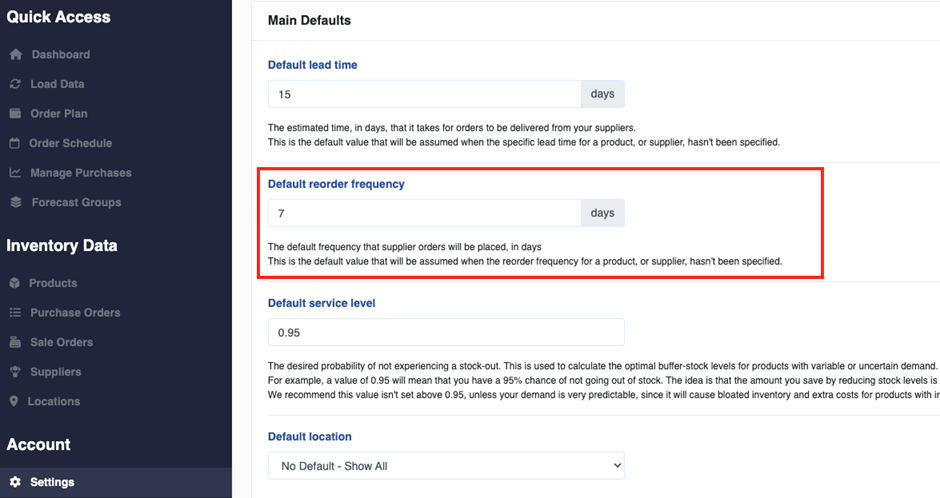Click the Order Plan briefcase icon
940x498 pixels.
pyautogui.click(x=15, y=114)
